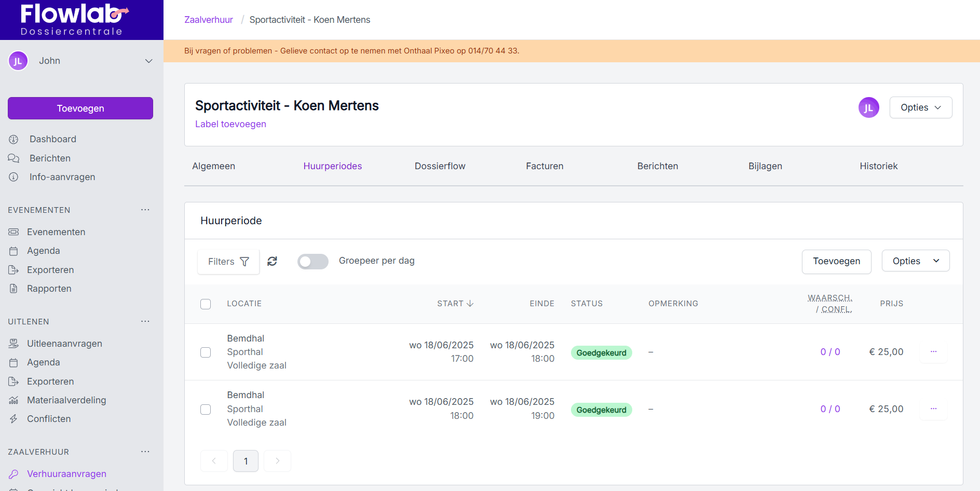Open the Filters funnel button
This screenshot has height=491, width=980.
coord(228,262)
